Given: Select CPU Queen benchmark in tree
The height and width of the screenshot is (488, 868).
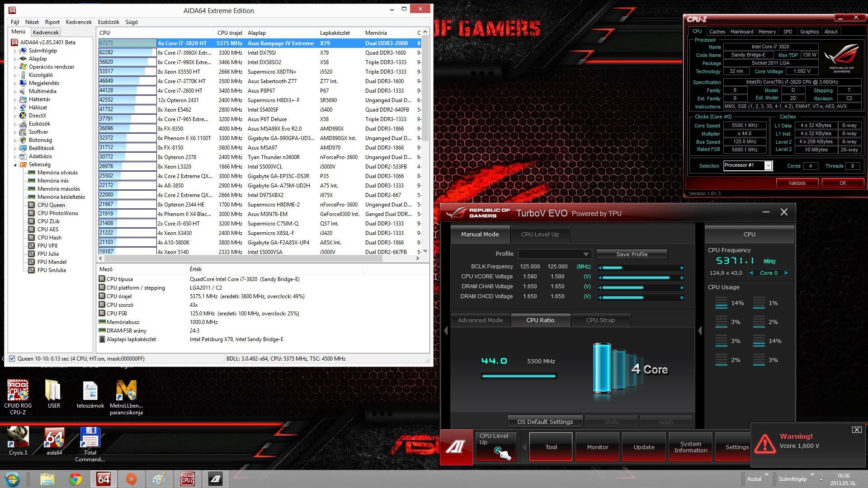Looking at the screenshot, I should (51, 205).
